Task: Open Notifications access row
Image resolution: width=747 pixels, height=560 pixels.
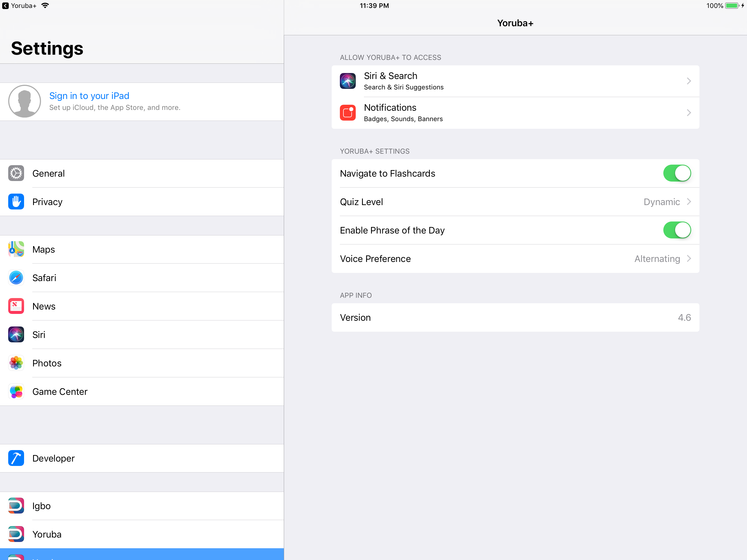Action: pos(515,113)
